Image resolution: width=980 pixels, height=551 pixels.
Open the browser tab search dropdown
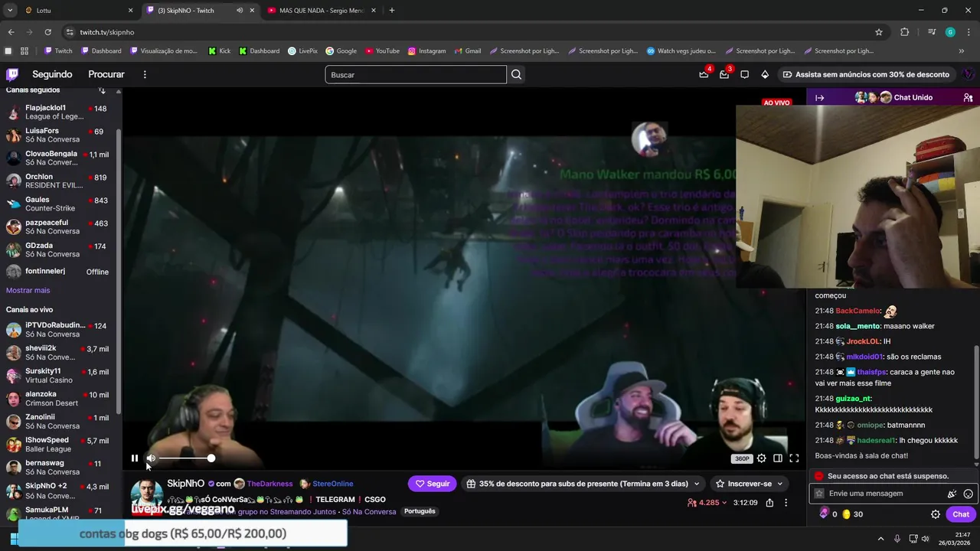pos(10,11)
